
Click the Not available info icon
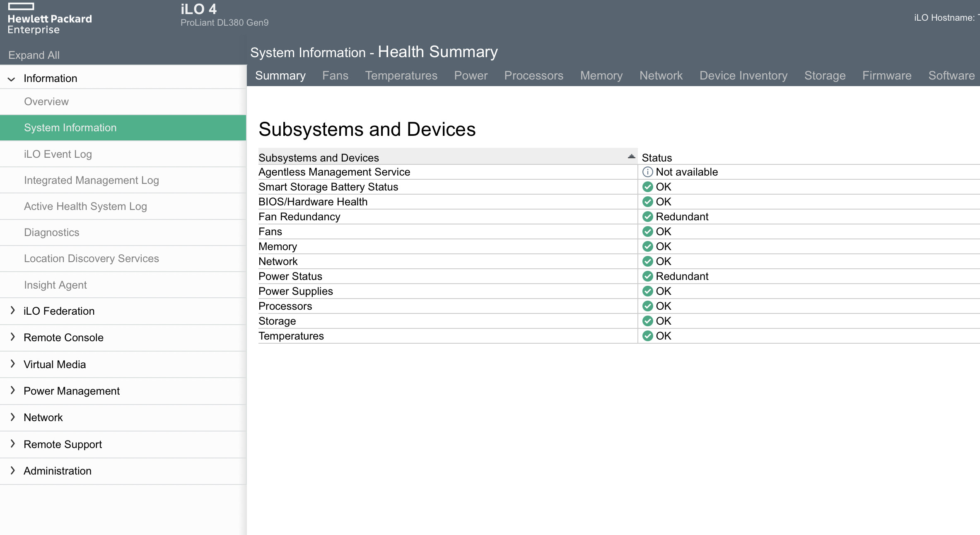click(647, 172)
